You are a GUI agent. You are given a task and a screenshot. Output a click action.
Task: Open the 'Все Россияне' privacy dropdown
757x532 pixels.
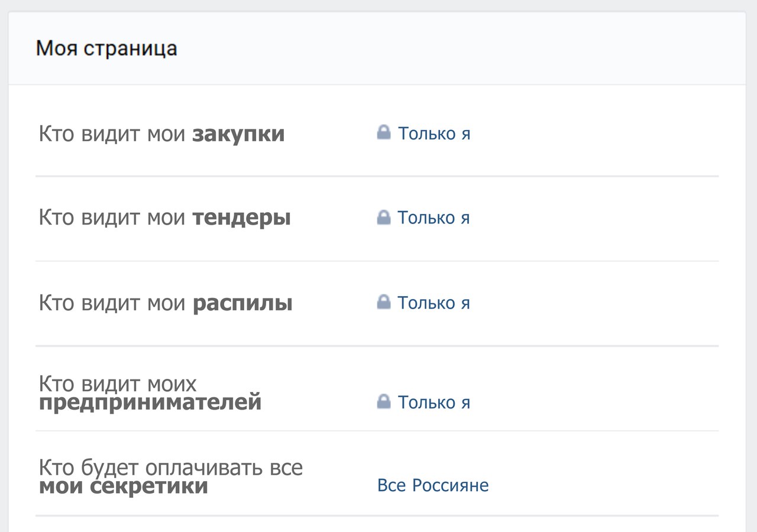[x=433, y=485]
